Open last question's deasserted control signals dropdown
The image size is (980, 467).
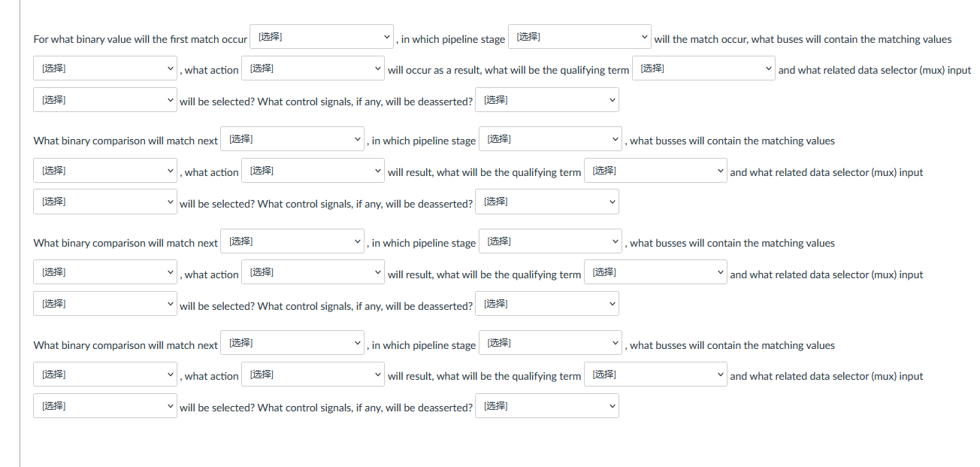(x=547, y=406)
